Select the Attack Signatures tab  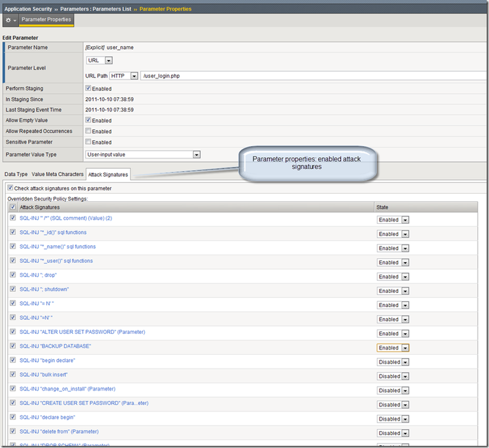(x=108, y=175)
